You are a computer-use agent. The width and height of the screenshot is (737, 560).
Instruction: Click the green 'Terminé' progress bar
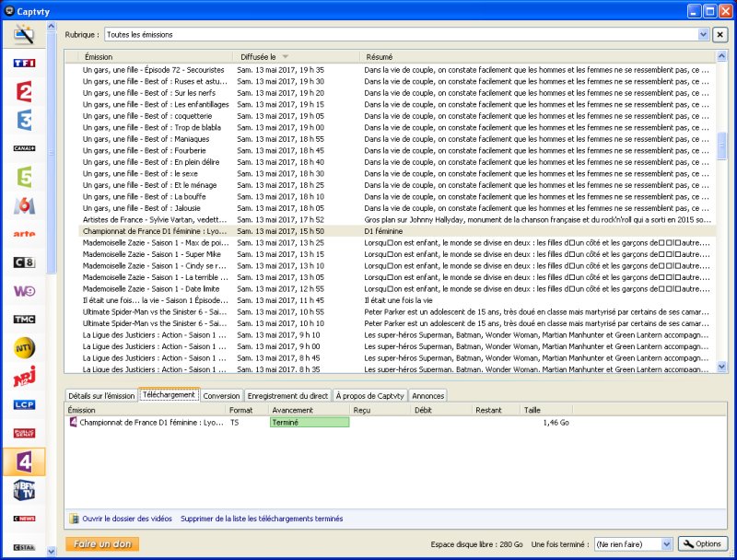pos(309,423)
